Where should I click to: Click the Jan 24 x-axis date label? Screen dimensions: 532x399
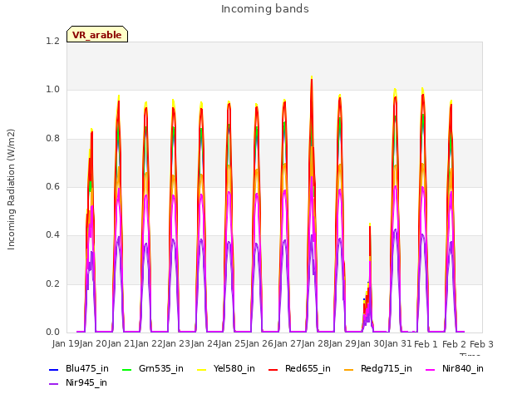point(204,343)
